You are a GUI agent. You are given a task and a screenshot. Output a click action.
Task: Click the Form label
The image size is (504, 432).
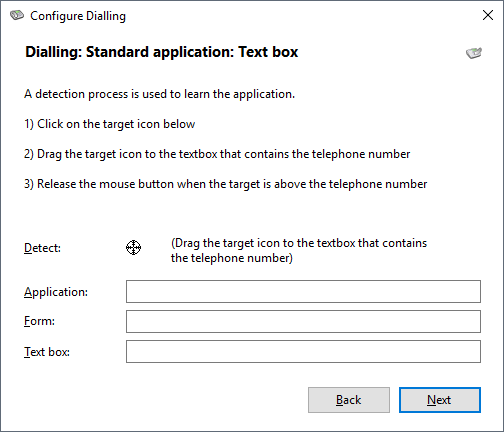click(x=39, y=321)
